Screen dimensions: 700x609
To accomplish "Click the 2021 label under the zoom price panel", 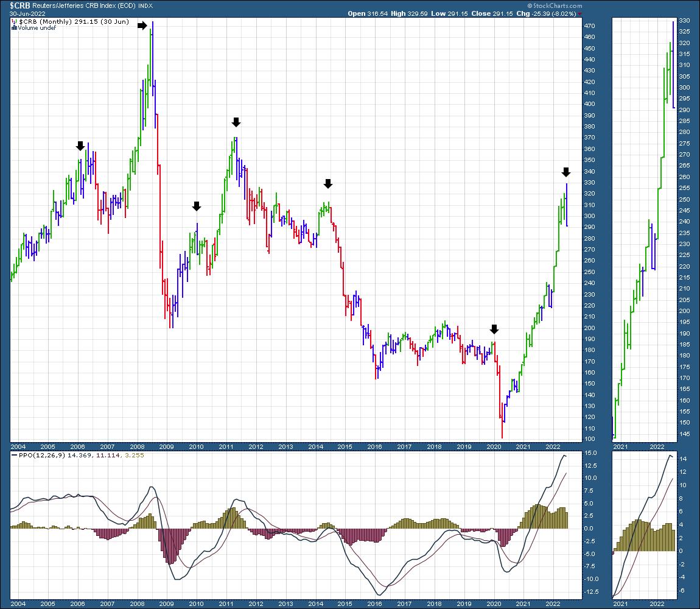I will 620,446.
